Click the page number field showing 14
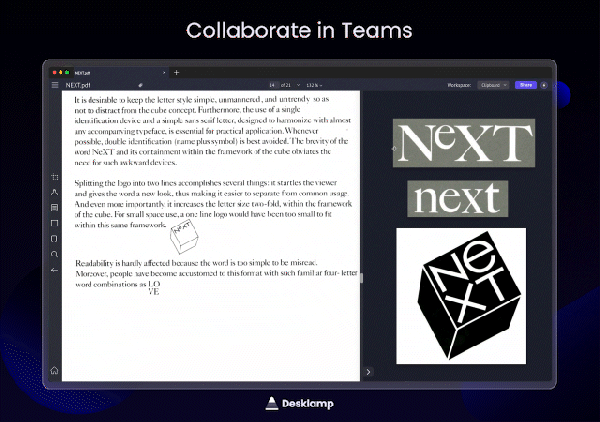This screenshot has height=422, width=600. [272, 85]
